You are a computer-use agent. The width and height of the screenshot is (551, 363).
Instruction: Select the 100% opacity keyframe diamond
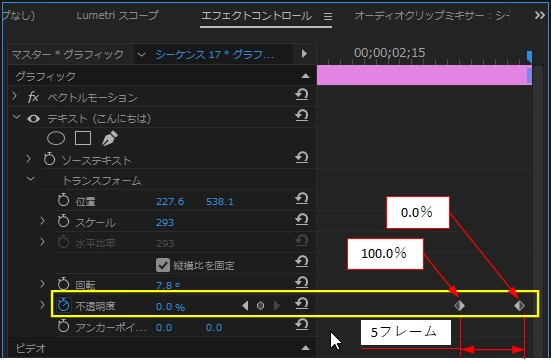click(459, 305)
